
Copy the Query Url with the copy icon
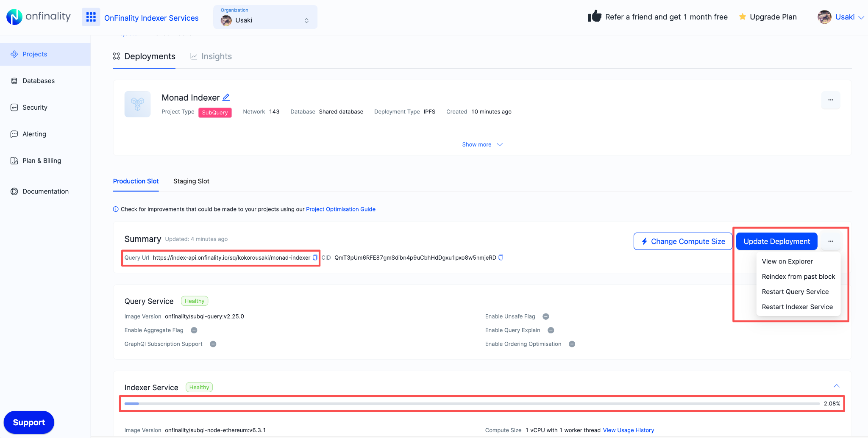coord(315,257)
